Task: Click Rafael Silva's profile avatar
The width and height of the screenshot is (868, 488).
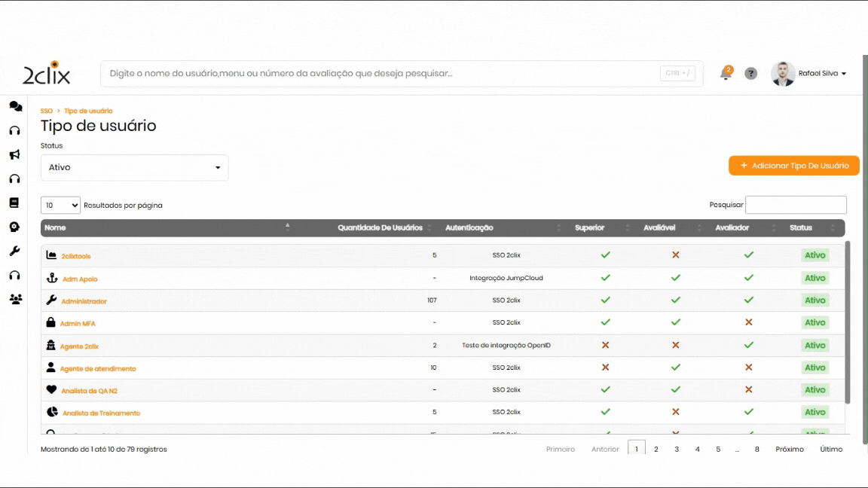Action: coord(783,74)
